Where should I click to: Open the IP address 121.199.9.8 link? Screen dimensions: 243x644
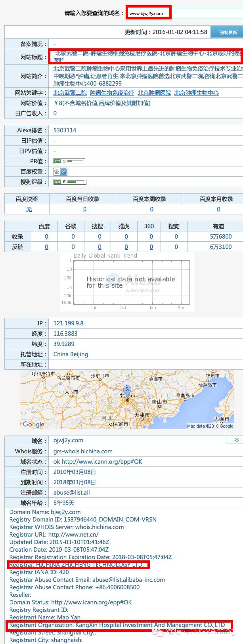68,323
